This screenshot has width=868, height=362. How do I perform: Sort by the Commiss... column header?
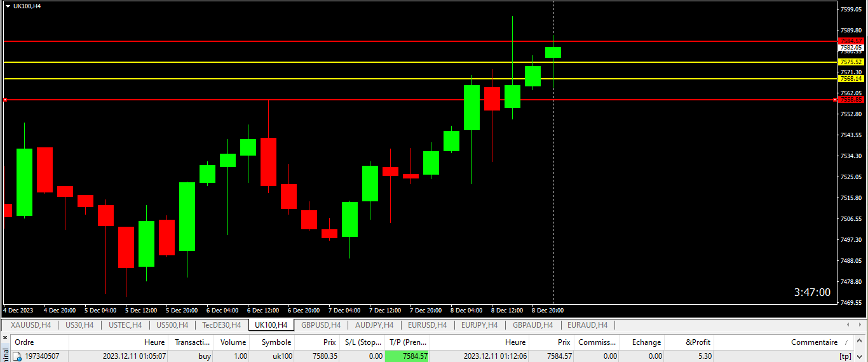tap(597, 342)
